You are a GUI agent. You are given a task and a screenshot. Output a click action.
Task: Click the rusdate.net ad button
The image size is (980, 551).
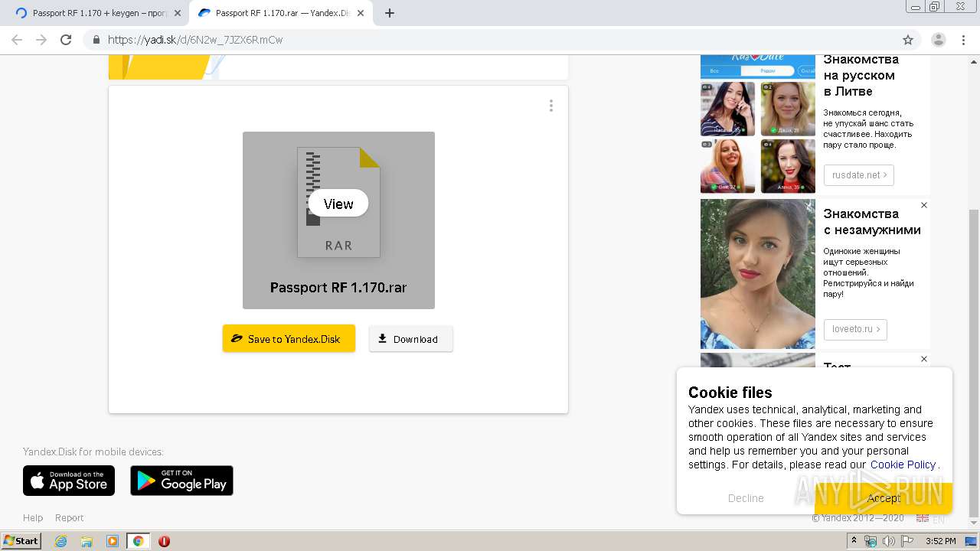[859, 175]
